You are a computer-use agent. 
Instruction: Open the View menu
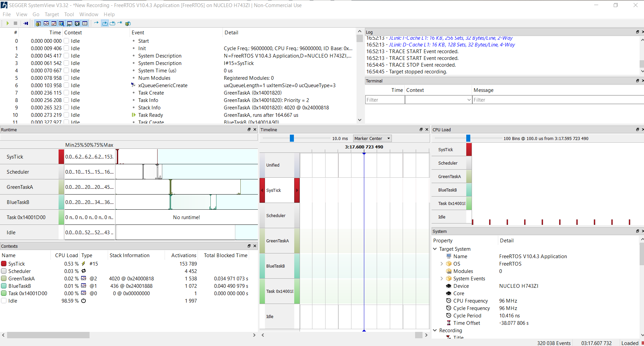pos(22,14)
